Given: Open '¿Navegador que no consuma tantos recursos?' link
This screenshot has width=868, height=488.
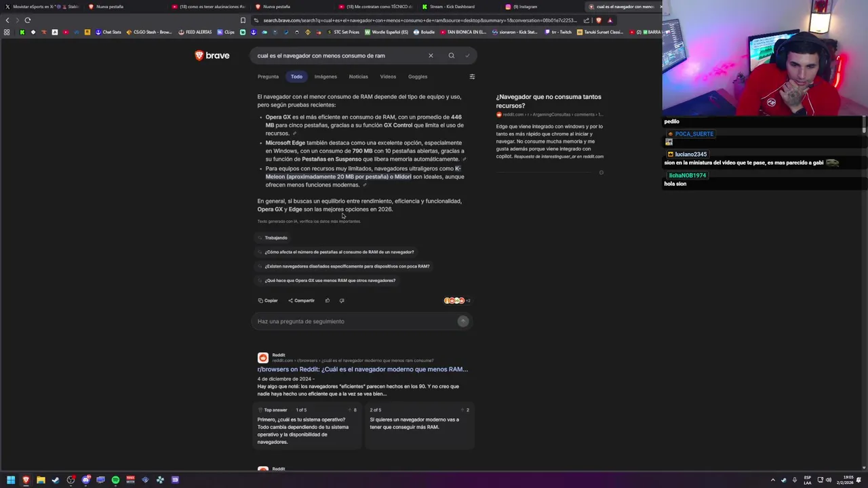Looking at the screenshot, I should pos(549,101).
